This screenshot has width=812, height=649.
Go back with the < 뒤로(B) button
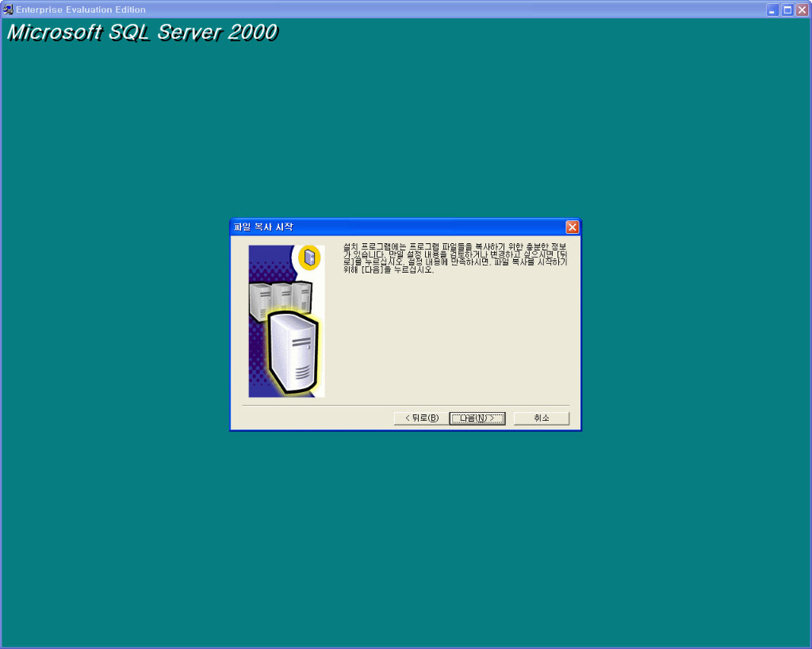click(422, 418)
